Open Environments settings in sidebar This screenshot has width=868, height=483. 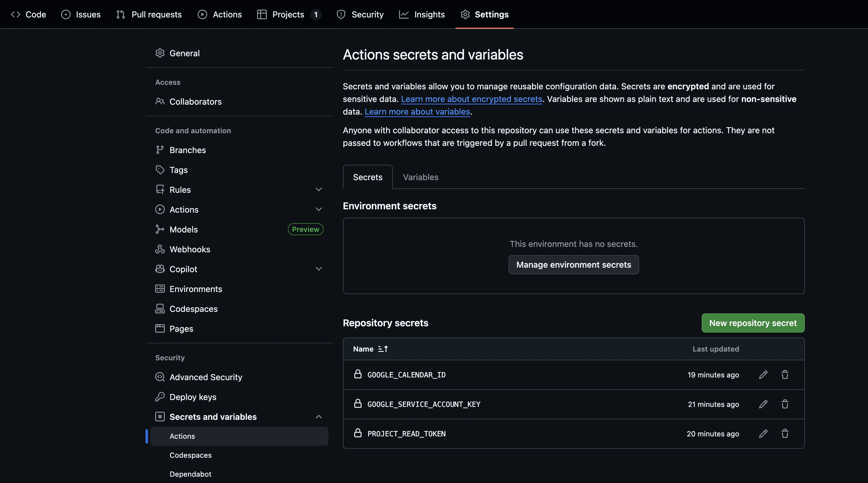pyautogui.click(x=239, y=289)
